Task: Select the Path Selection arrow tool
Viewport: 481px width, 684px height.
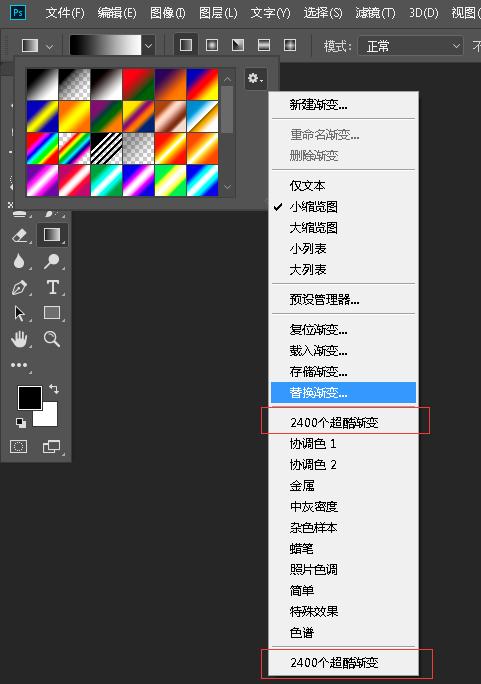Action: (x=20, y=313)
